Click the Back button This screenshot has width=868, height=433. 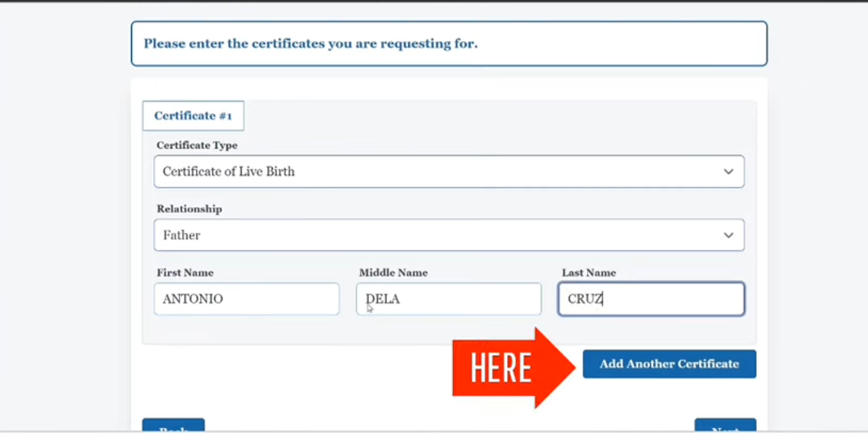point(173,427)
